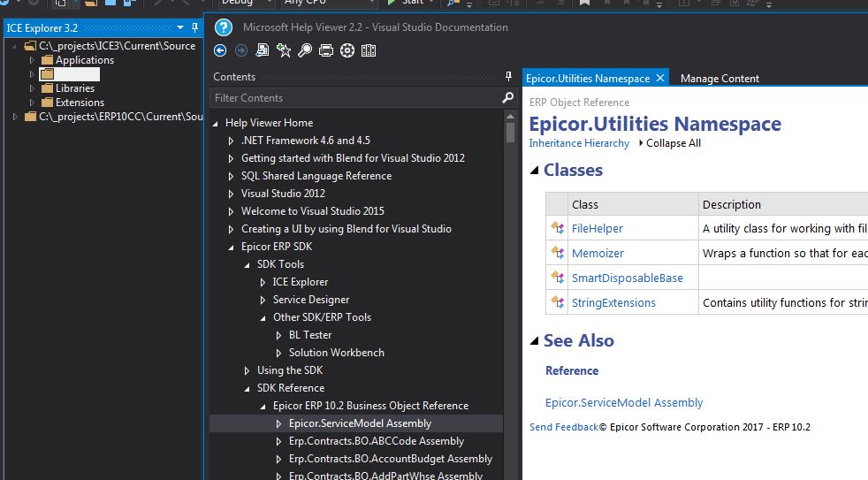The height and width of the screenshot is (480, 868).
Task: Expand the ERP10CC project root node
Action: [x=15, y=117]
